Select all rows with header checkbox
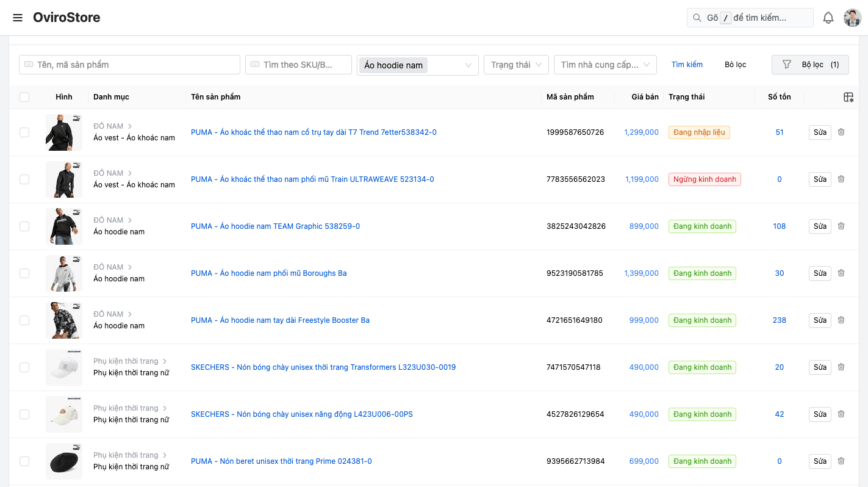Viewport: 868px width, 487px height. pos(24,97)
